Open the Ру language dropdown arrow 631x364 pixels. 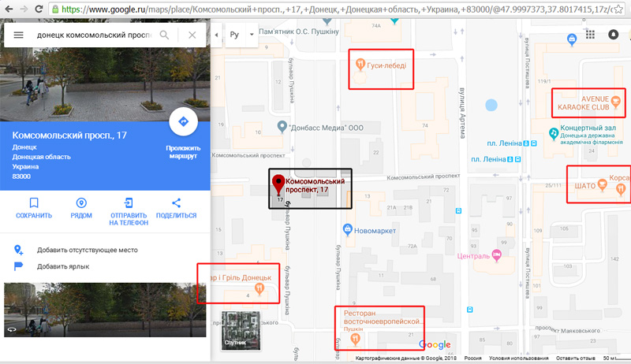(x=252, y=35)
